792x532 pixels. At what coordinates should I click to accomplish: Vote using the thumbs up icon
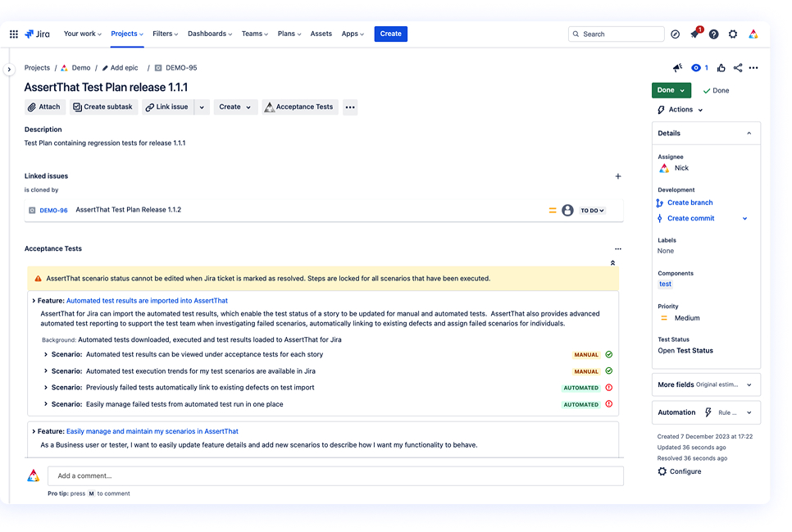[721, 68]
